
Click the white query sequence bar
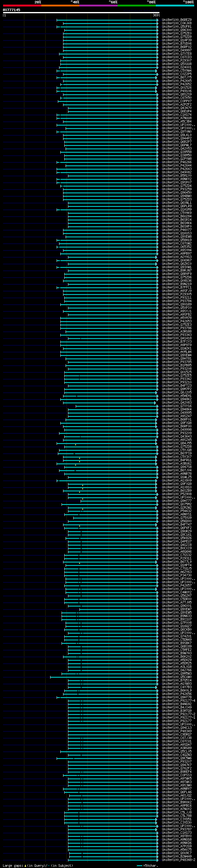point(81,12)
